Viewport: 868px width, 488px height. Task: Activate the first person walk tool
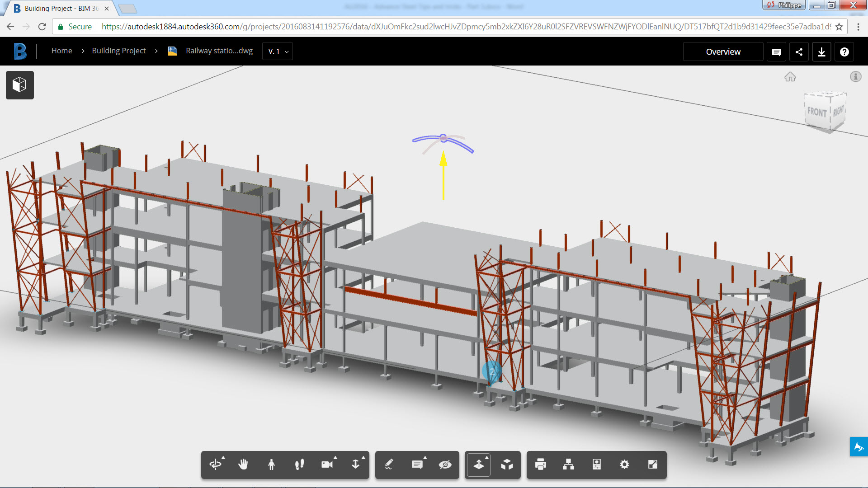pos(271,465)
